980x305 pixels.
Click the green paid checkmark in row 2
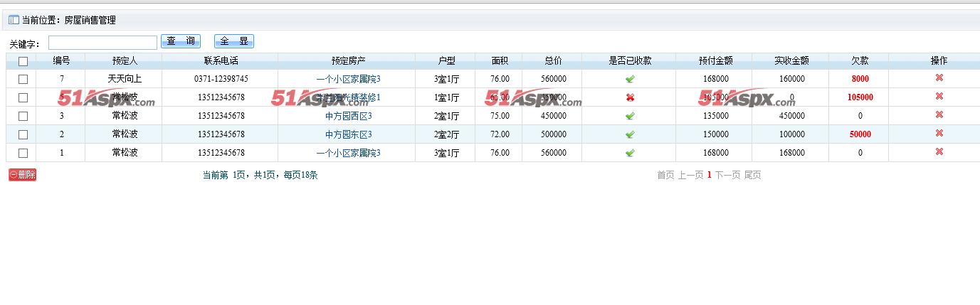(x=630, y=134)
